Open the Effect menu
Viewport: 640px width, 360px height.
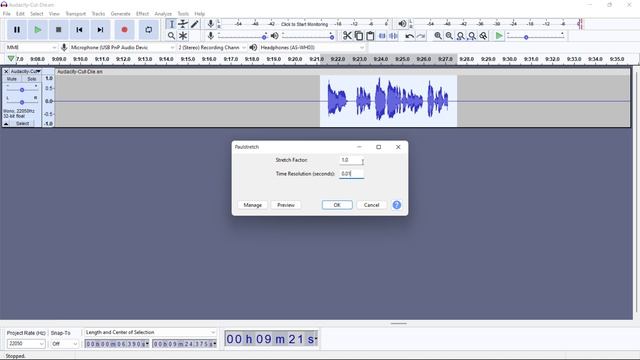click(142, 13)
